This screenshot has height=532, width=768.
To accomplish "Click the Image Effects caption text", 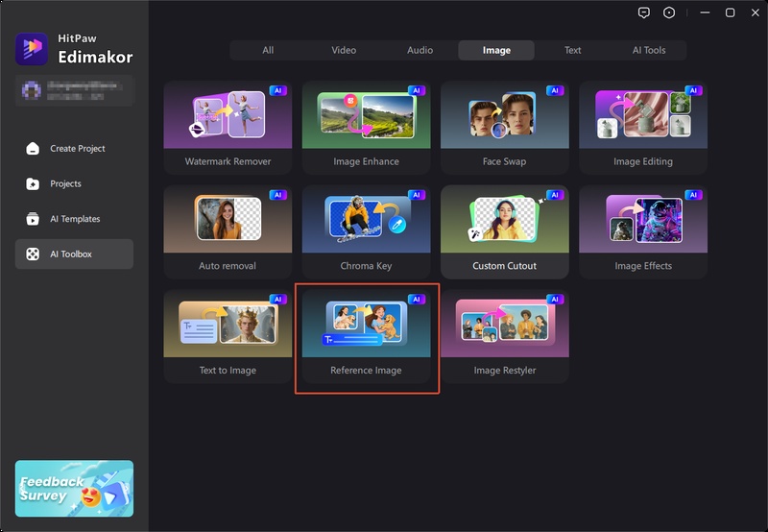I will (x=643, y=266).
